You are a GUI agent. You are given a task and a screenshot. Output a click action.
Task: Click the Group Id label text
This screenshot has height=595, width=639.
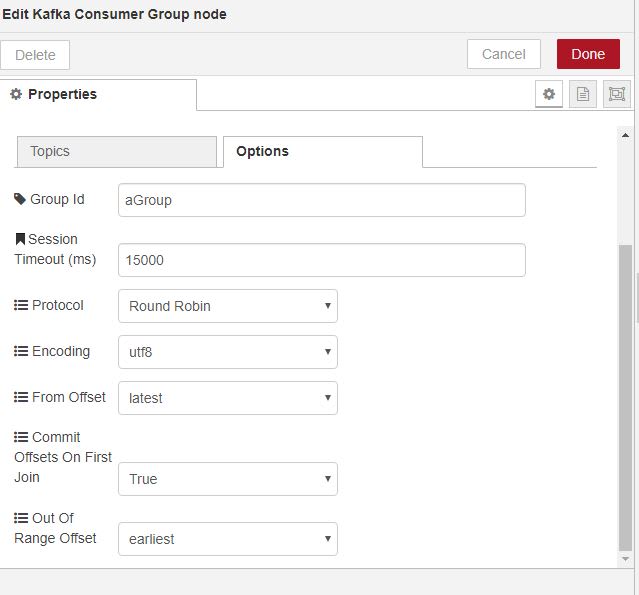tap(57, 199)
